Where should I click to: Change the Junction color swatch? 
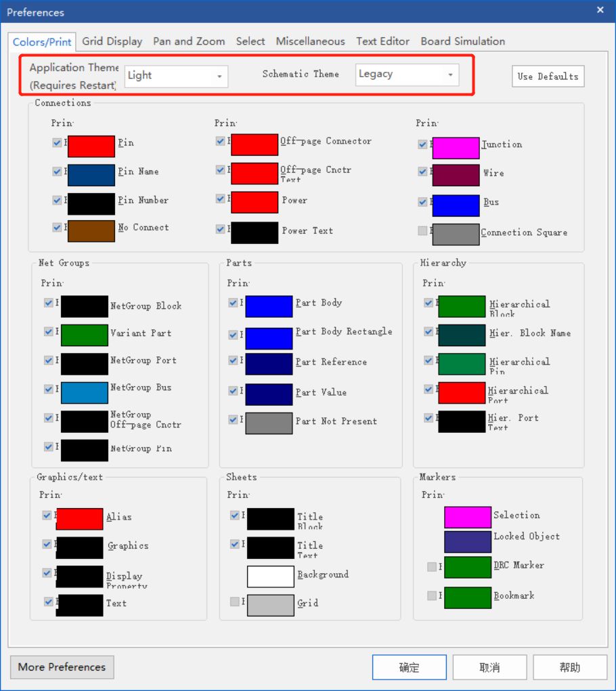pyautogui.click(x=456, y=148)
